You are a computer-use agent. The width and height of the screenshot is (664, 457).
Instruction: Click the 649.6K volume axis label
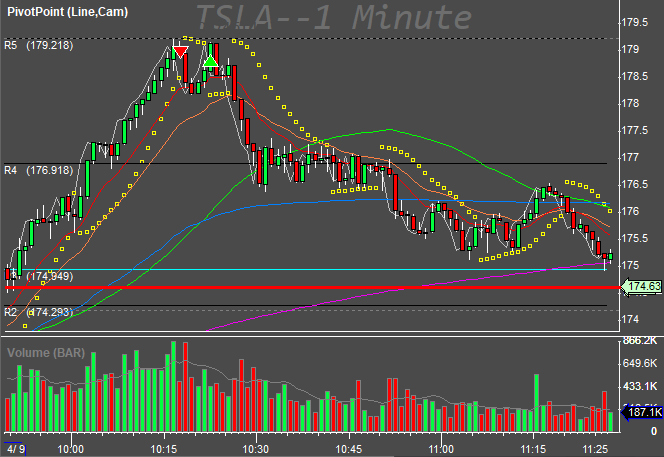click(x=639, y=363)
